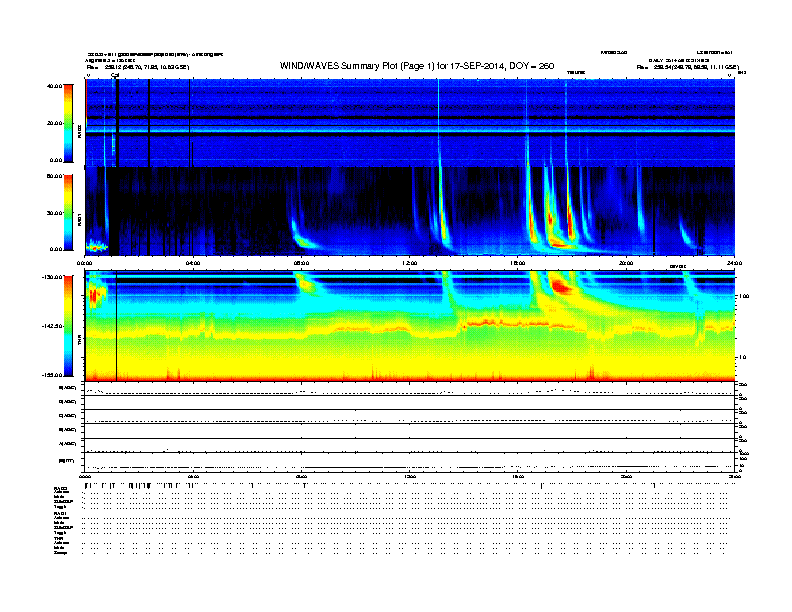This screenshot has width=792, height=612.
Task: Click red low-frequency patch near 00:30 in RAD1
Action: [x=95, y=247]
